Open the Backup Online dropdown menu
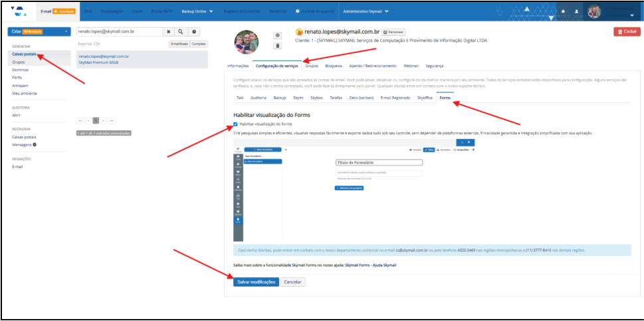This screenshot has width=644, height=321. 197,11
